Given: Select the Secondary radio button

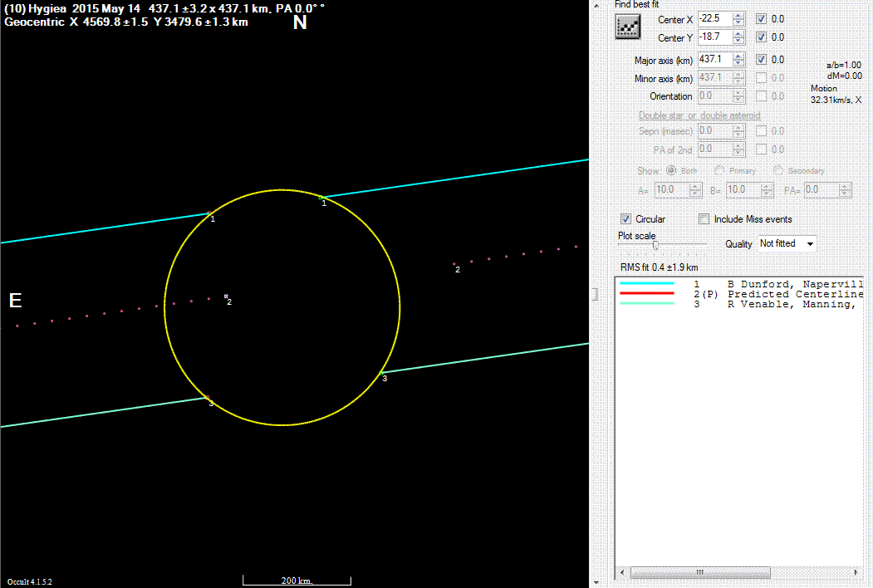Looking at the screenshot, I should 778,170.
